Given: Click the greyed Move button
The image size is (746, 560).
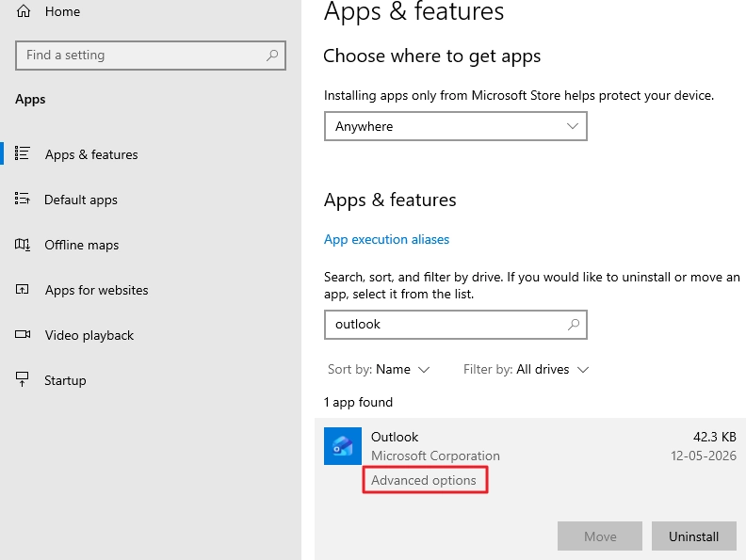Looking at the screenshot, I should [600, 536].
